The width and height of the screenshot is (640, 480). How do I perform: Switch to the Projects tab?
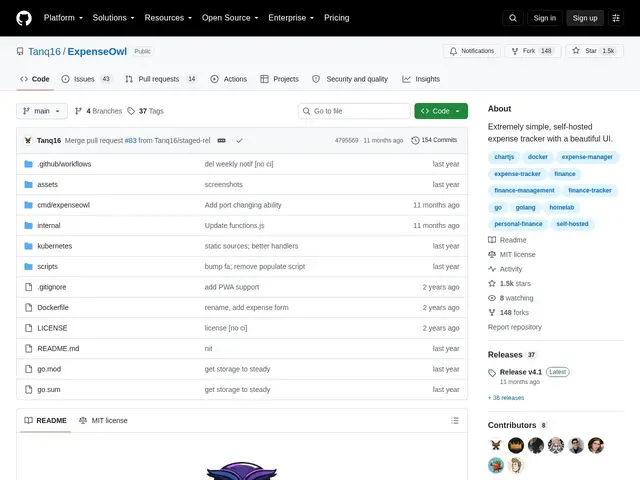click(x=280, y=79)
